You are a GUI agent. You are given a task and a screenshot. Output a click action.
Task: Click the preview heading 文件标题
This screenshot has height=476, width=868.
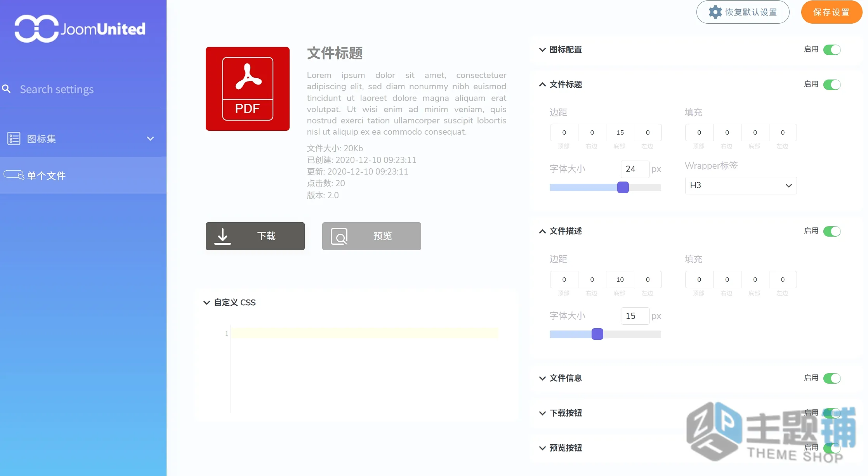tap(335, 53)
